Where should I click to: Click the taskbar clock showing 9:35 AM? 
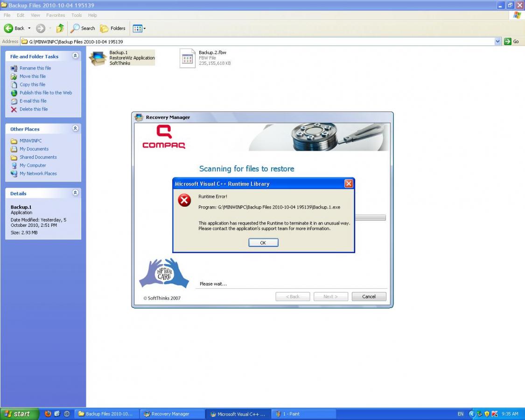[x=510, y=414]
